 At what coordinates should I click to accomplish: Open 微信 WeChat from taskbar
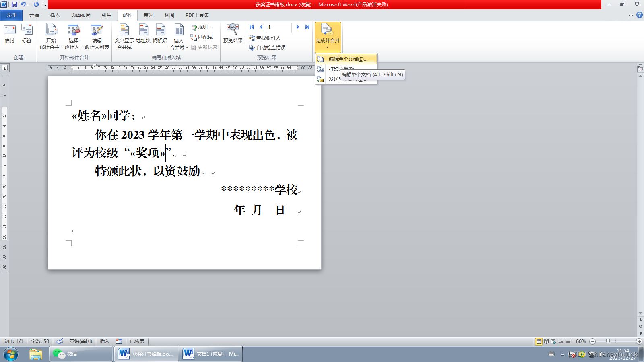pyautogui.click(x=81, y=354)
